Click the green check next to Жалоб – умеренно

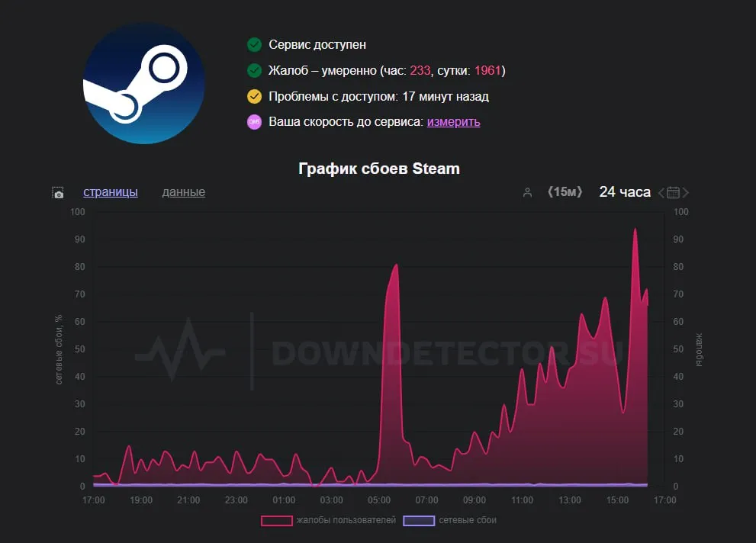coord(254,71)
